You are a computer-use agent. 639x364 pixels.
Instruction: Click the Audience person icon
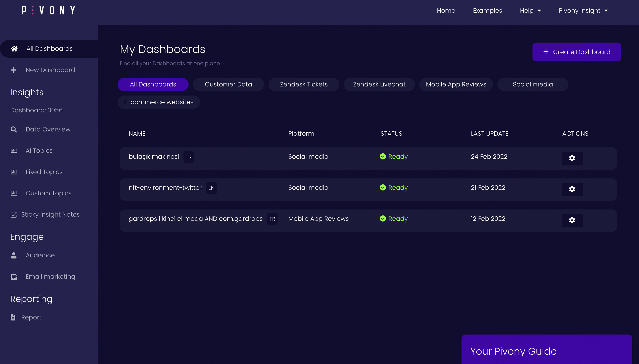[14, 255]
